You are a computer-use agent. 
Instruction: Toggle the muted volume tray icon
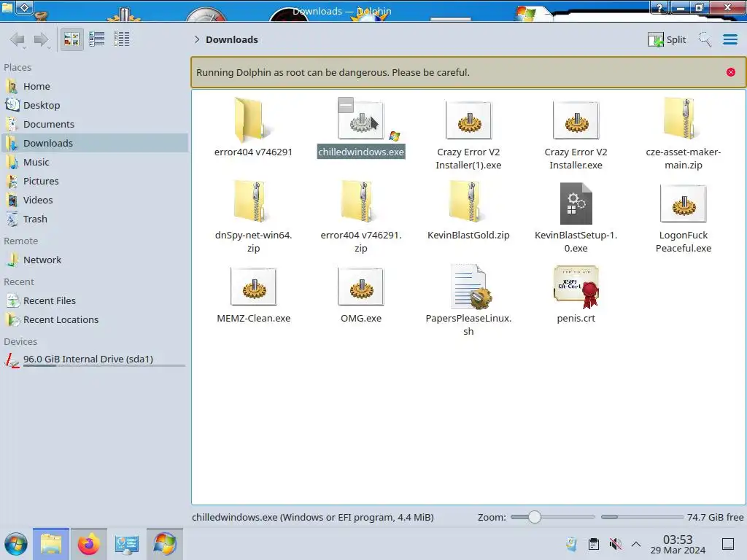click(615, 544)
